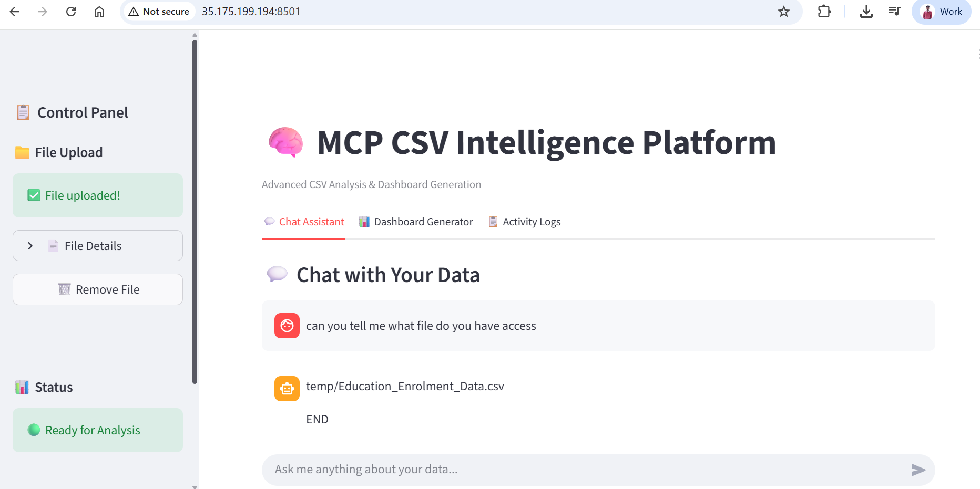Toggle the Not secure warning in the address bar
This screenshot has height=489, width=980.
pos(158,11)
